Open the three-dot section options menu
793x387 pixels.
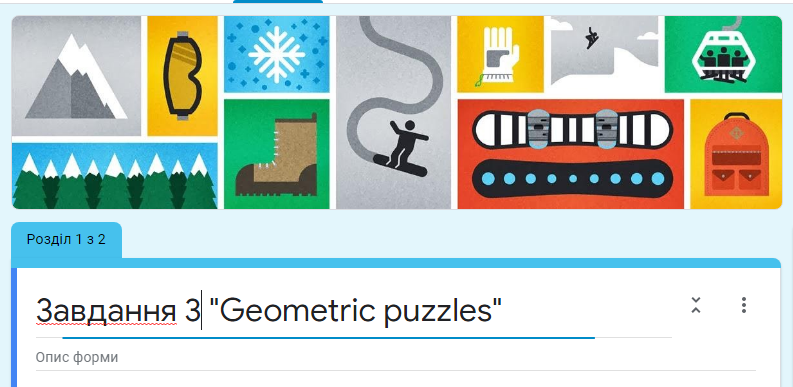743,305
